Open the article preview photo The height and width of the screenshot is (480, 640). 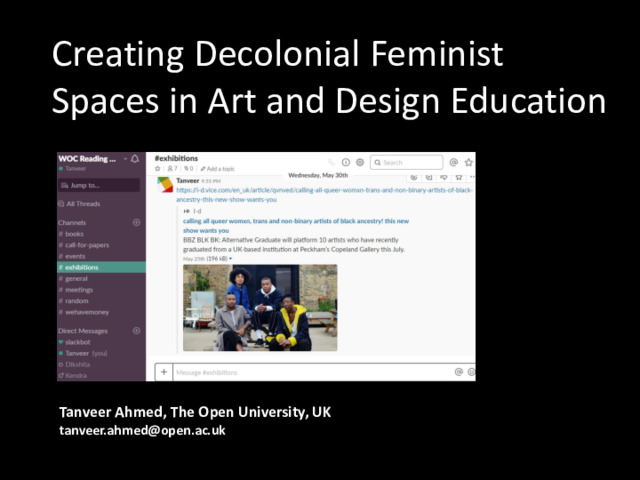260,308
